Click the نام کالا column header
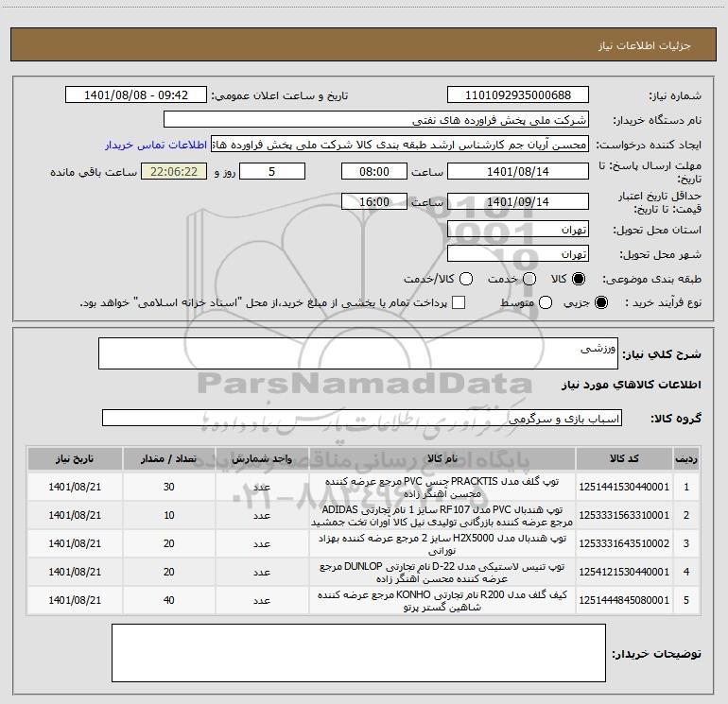 point(442,459)
